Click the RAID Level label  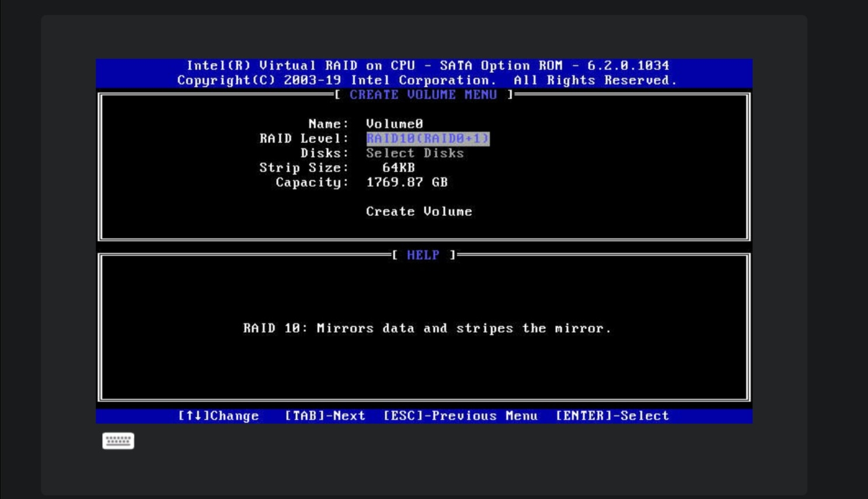point(304,138)
